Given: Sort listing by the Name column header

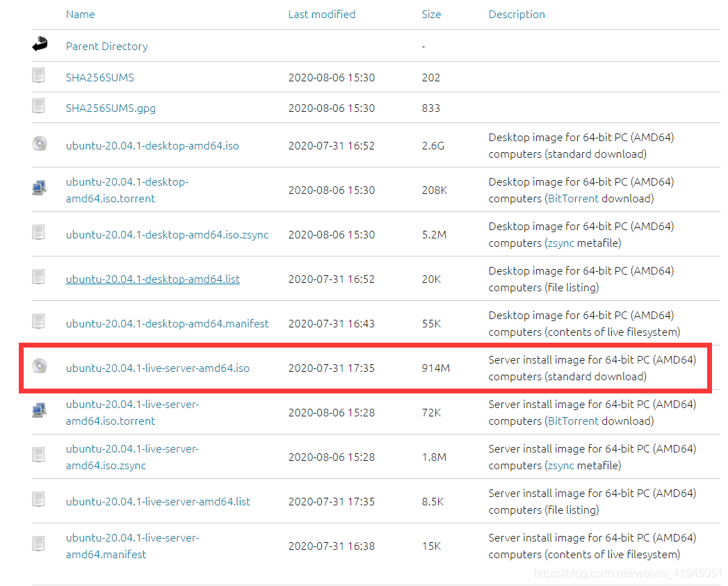Looking at the screenshot, I should [81, 15].
